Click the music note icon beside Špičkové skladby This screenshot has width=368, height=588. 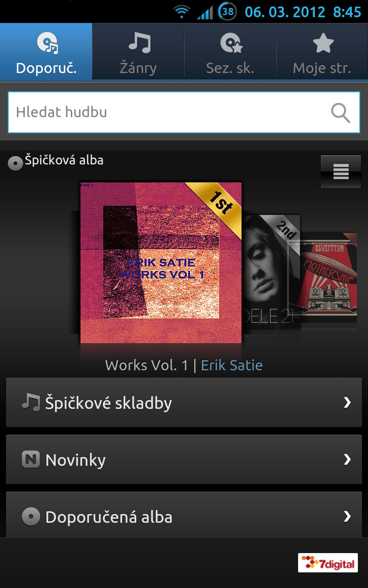pyautogui.click(x=31, y=402)
